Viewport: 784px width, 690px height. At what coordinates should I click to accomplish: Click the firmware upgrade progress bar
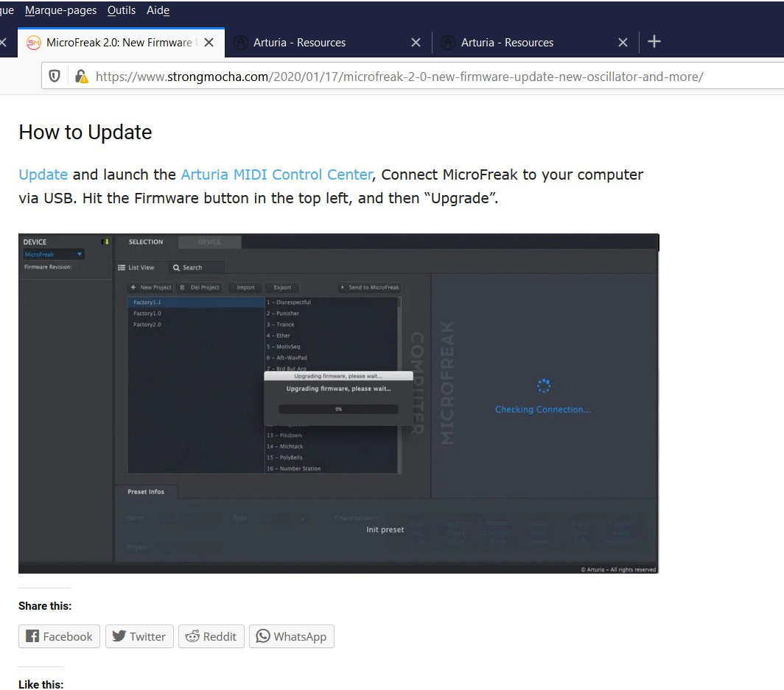click(x=338, y=409)
